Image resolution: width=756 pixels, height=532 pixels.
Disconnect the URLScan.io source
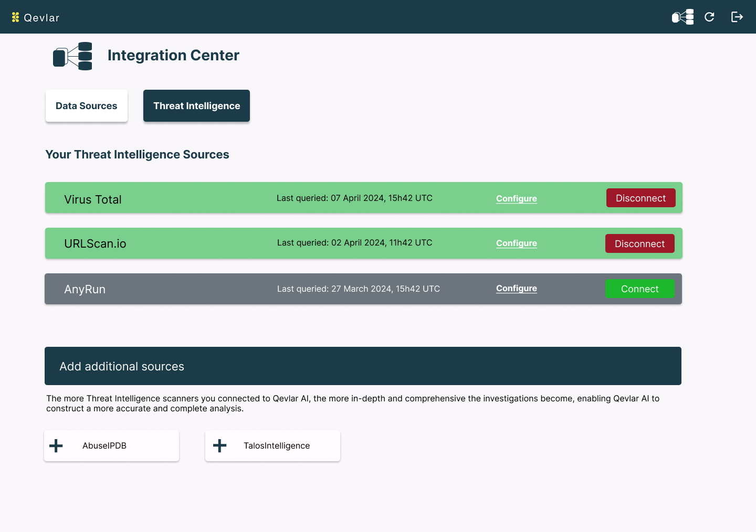[640, 243]
